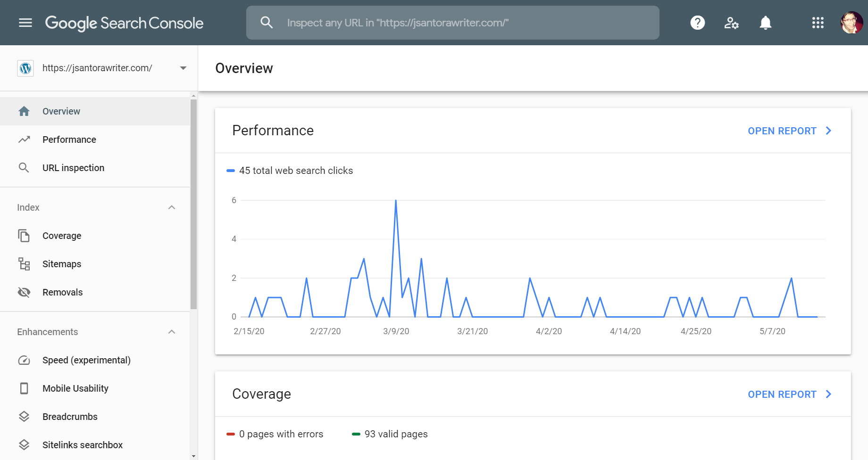Toggle visibility of pages with errors

(x=276, y=434)
